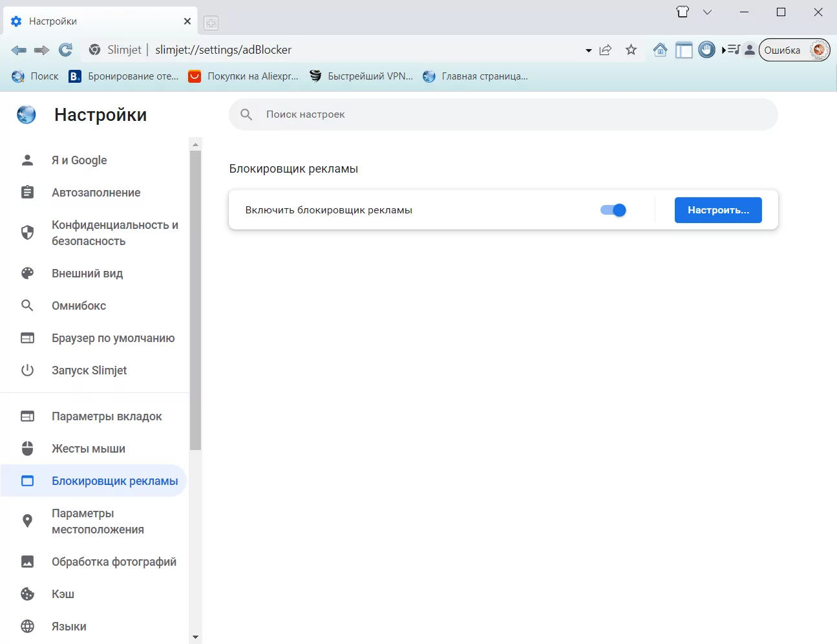Disable the Включить блокировщик рекламы toggle
837x644 pixels.
point(613,210)
